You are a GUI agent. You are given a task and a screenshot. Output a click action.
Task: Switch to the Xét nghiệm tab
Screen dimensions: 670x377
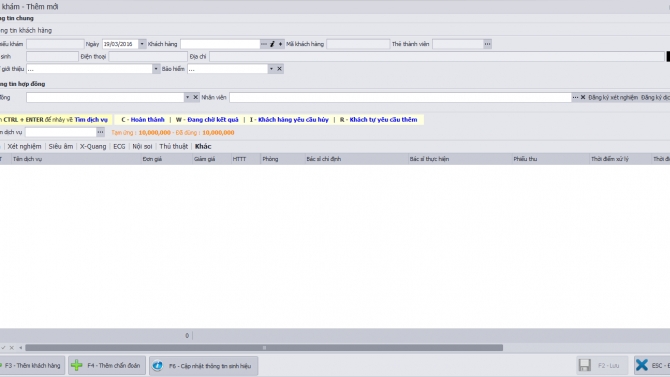(24, 146)
